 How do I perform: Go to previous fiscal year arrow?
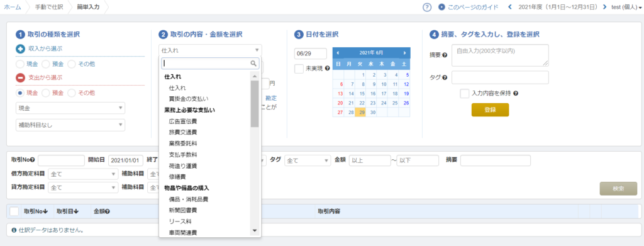pyautogui.click(x=510, y=7)
